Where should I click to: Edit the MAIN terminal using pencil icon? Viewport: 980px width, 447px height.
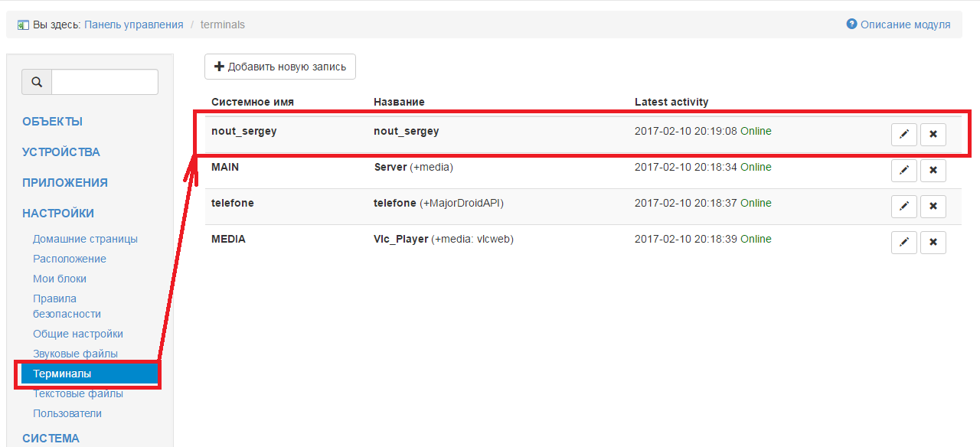pyautogui.click(x=904, y=171)
